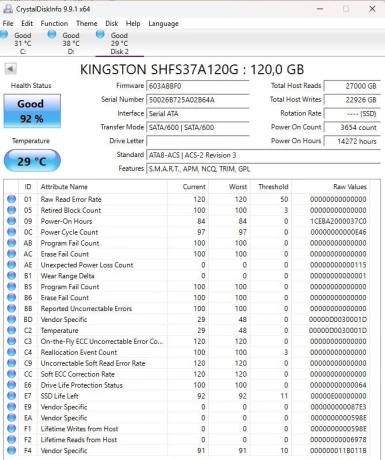This screenshot has width=385, height=460.
Task: Click the Standard field ATA8-ACS
Action: click(263, 155)
